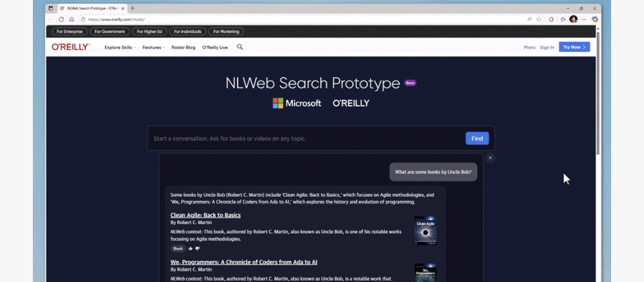
Task: Expand the Features dropdown menu
Action: click(154, 48)
